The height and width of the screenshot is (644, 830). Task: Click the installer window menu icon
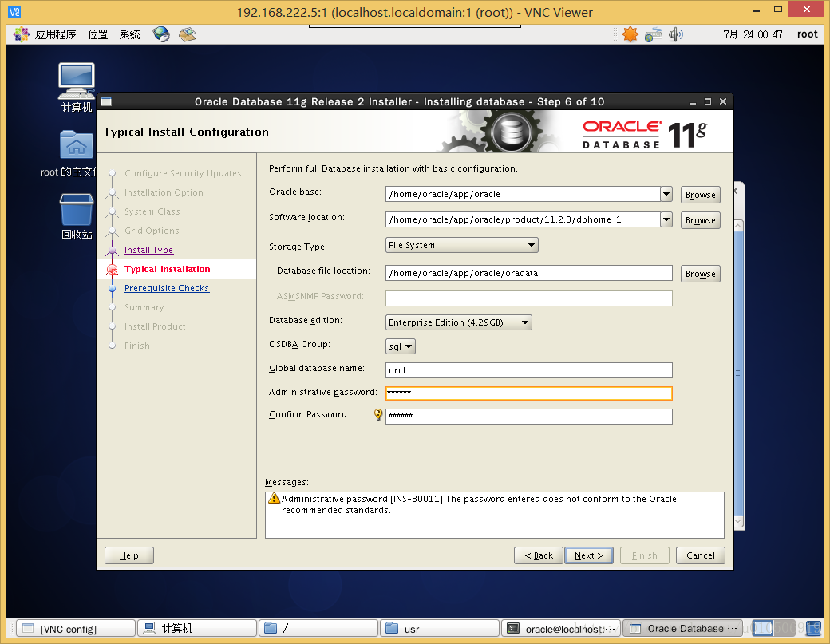[x=106, y=101]
